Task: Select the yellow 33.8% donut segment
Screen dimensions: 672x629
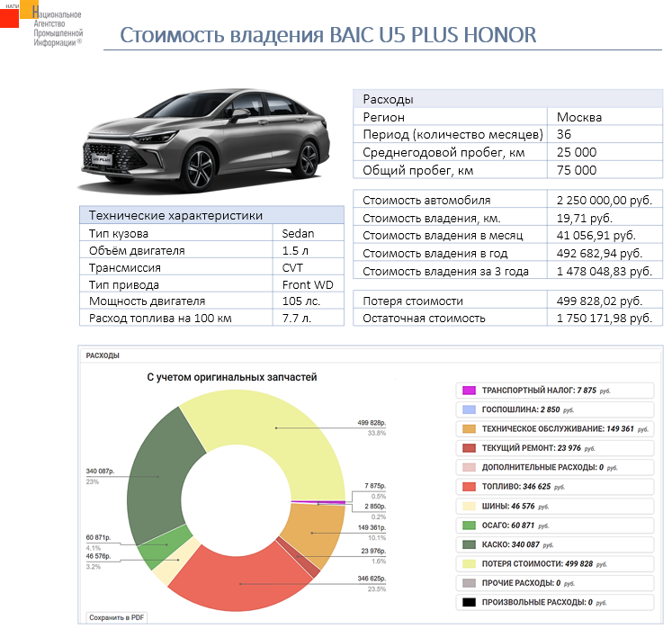Action: point(279,427)
